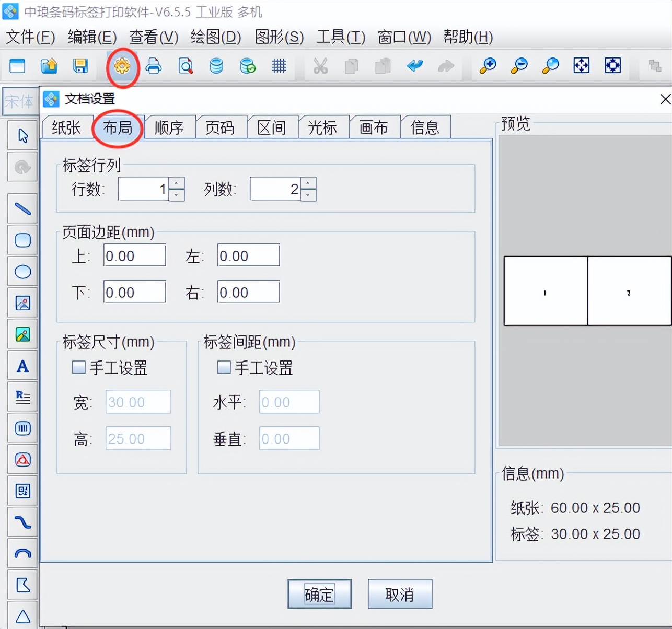Select the text tool (A) in left toolbar
672x629 pixels.
(x=22, y=366)
